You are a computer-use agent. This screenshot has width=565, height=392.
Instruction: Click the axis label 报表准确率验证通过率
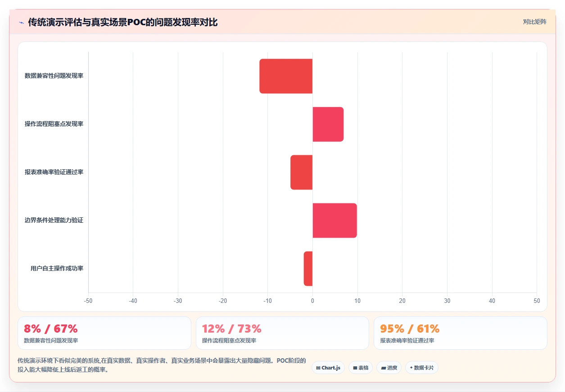pos(54,172)
